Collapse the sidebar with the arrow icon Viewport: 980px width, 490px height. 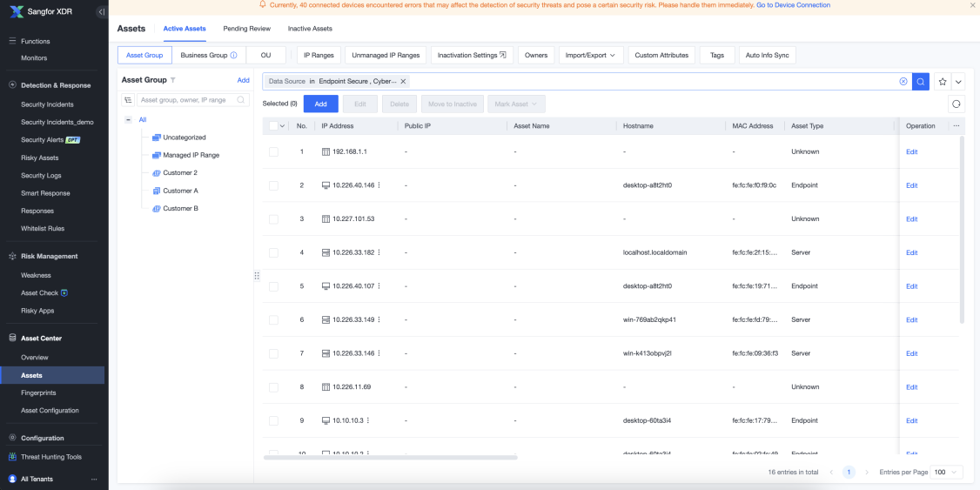(101, 12)
